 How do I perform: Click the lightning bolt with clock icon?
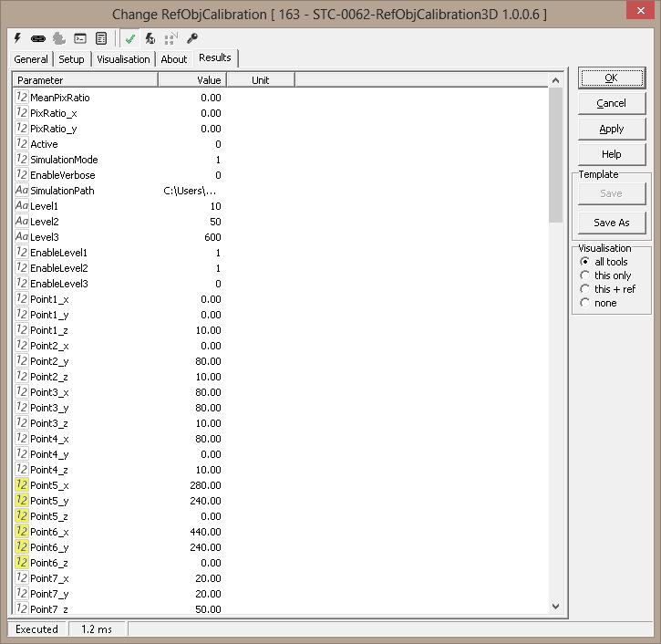click(x=150, y=38)
